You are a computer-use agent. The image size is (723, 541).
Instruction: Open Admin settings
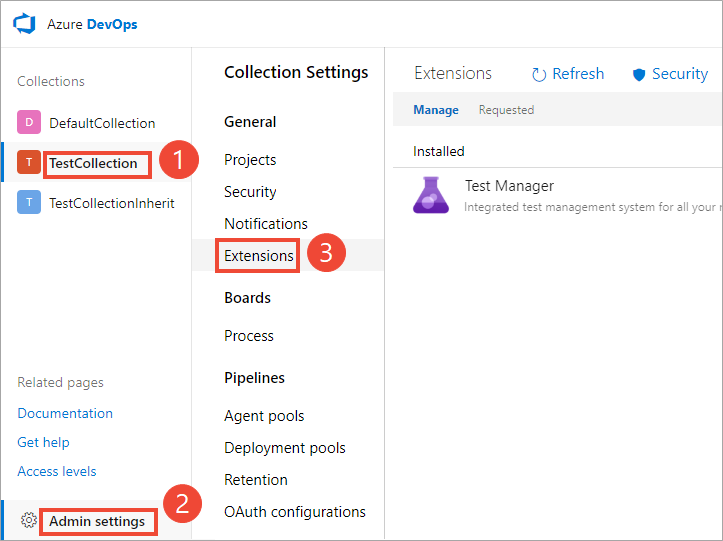97,521
